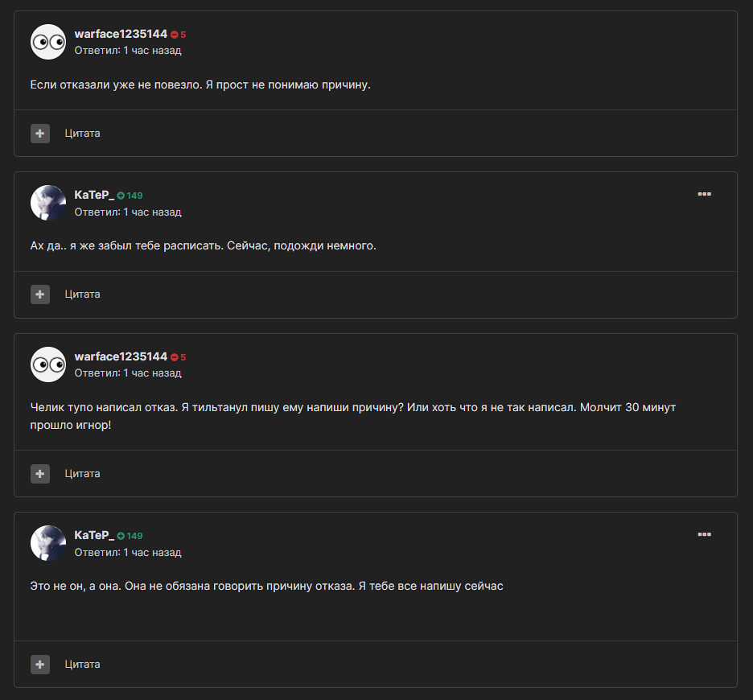The width and height of the screenshot is (753, 700).
Task: Click multiquote plus under 'Это не он, а она' post
Action: 40,665
